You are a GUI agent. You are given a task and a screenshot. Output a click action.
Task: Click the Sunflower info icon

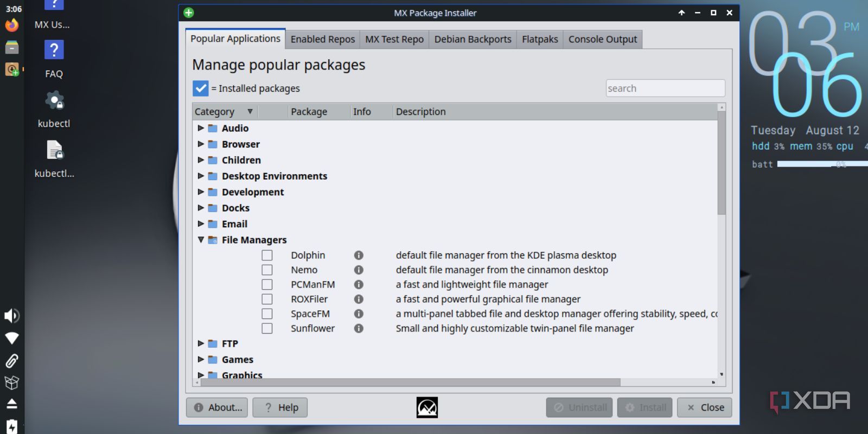coord(359,328)
